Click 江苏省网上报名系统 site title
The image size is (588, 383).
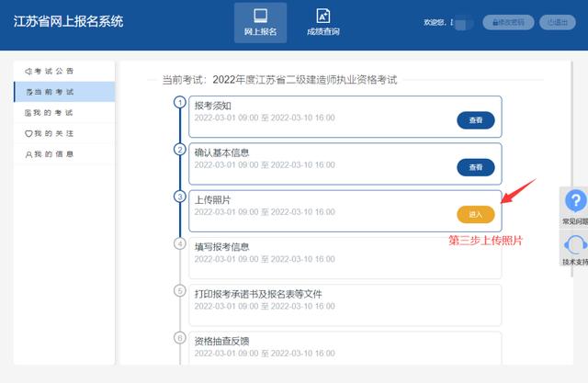[68, 21]
